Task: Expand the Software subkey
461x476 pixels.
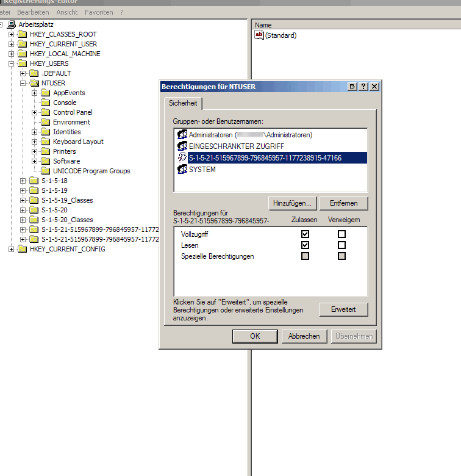Action: 34,161
